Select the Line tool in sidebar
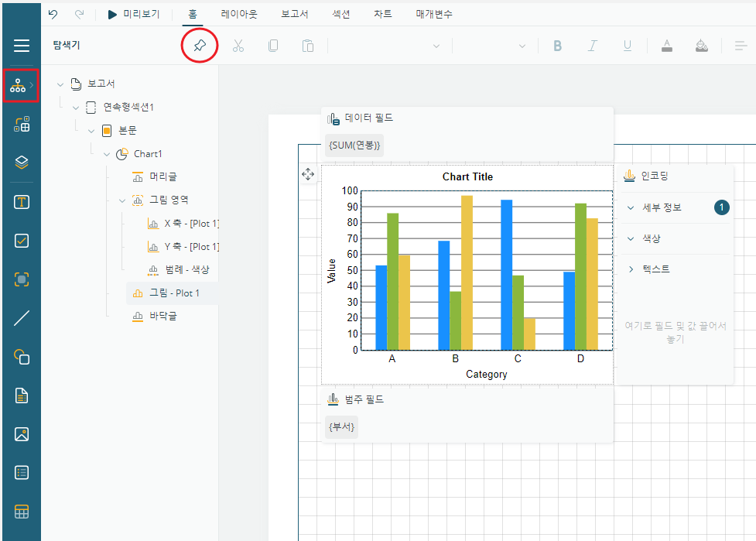The width and height of the screenshot is (756, 541). point(21,318)
